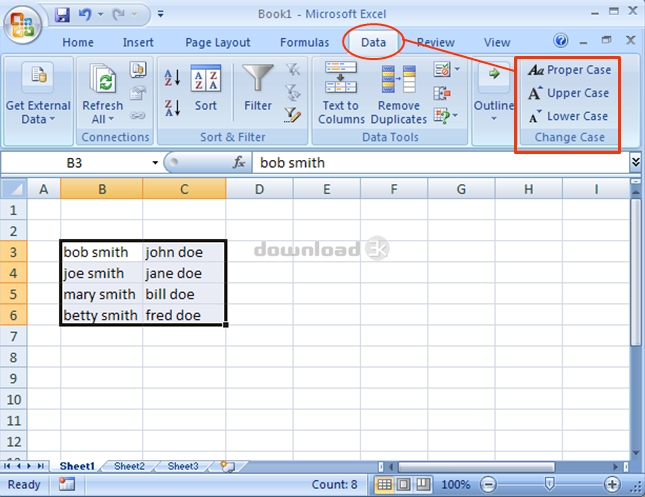The height and width of the screenshot is (497, 645).
Task: Go to the Page Layout tab
Action: [218, 42]
